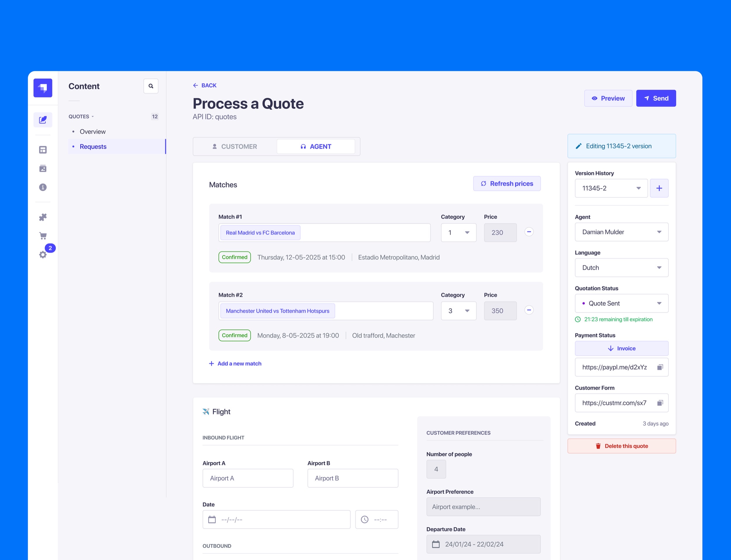Open the shopping cart icon in sidebar
Screen dimensions: 731x560
click(x=43, y=236)
